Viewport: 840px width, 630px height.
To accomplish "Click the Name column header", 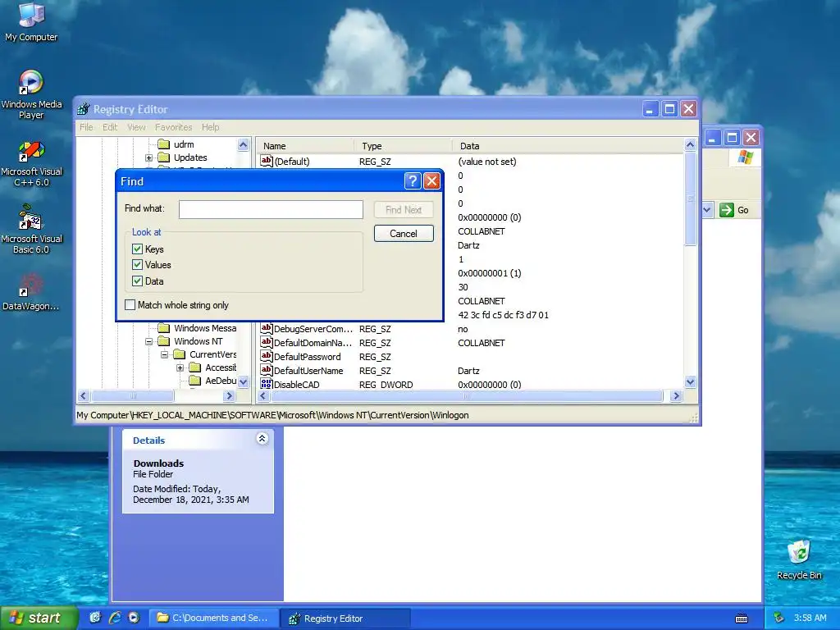I will (305, 146).
